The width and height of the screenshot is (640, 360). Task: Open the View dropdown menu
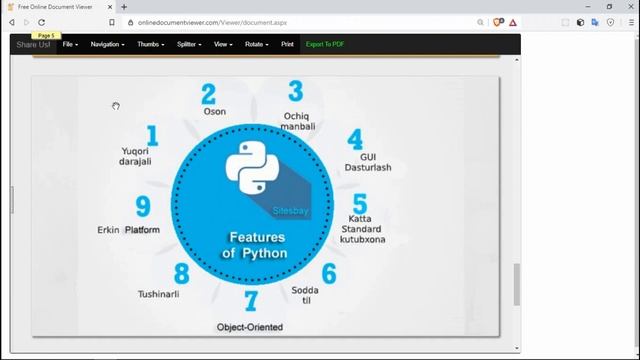click(x=223, y=44)
